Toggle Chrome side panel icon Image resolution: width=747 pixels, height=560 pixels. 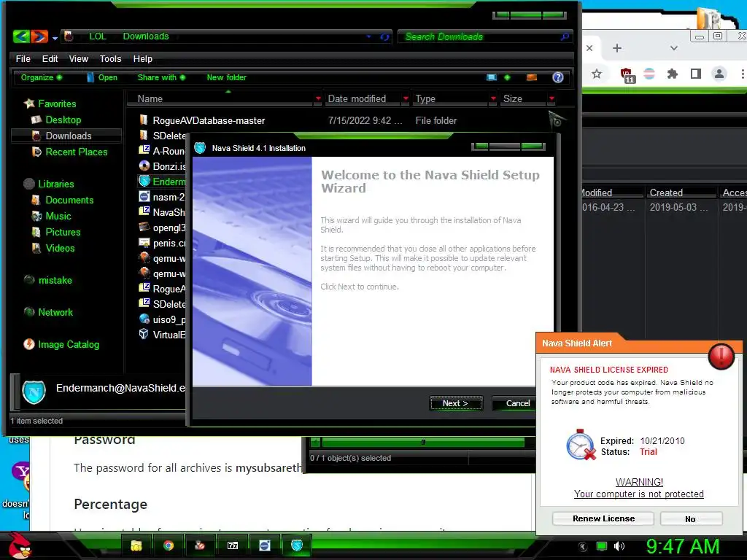(x=695, y=74)
